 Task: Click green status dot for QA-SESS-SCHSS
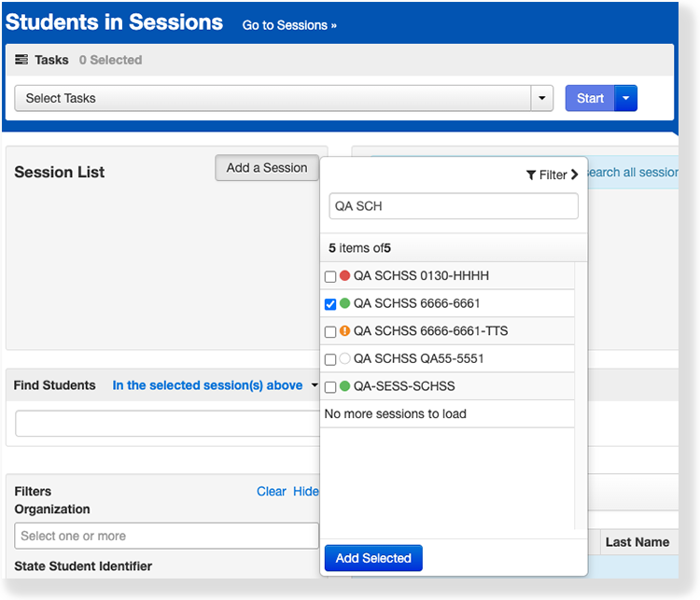click(344, 386)
